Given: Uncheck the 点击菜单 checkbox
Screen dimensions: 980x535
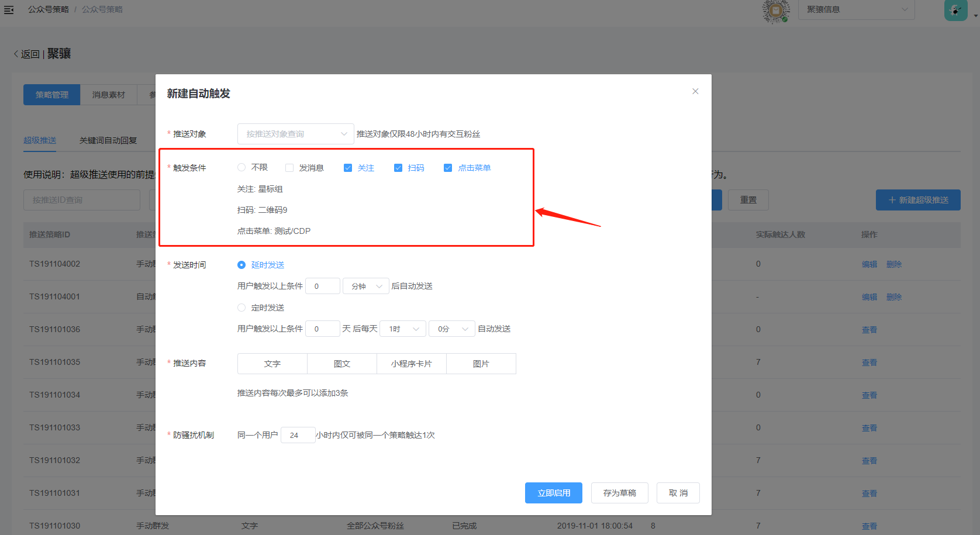Looking at the screenshot, I should click(448, 168).
